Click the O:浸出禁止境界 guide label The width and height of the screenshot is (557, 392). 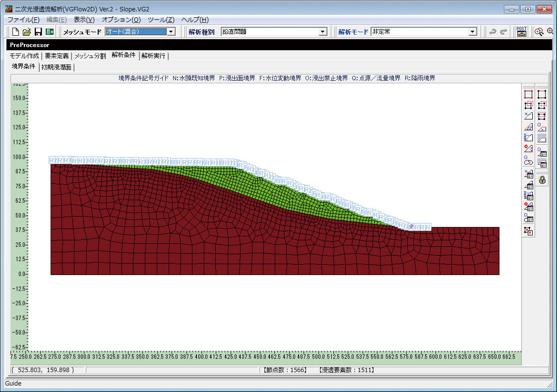(326, 78)
